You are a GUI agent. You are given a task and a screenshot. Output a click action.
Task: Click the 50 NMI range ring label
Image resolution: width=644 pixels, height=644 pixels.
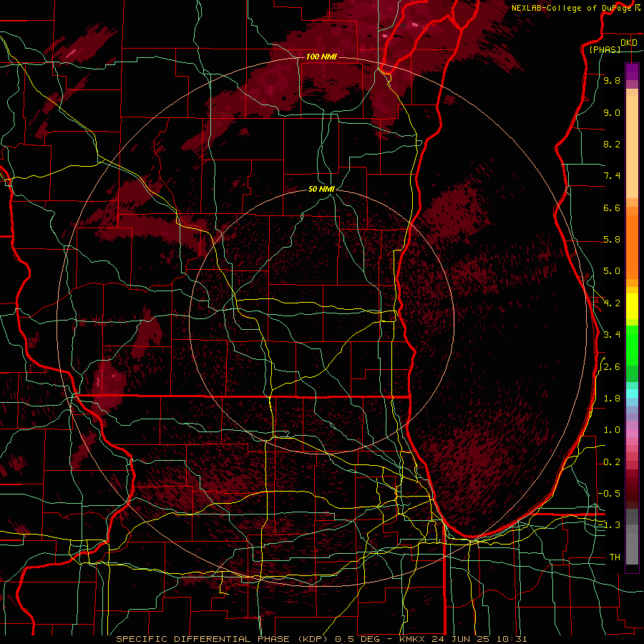click(x=321, y=189)
